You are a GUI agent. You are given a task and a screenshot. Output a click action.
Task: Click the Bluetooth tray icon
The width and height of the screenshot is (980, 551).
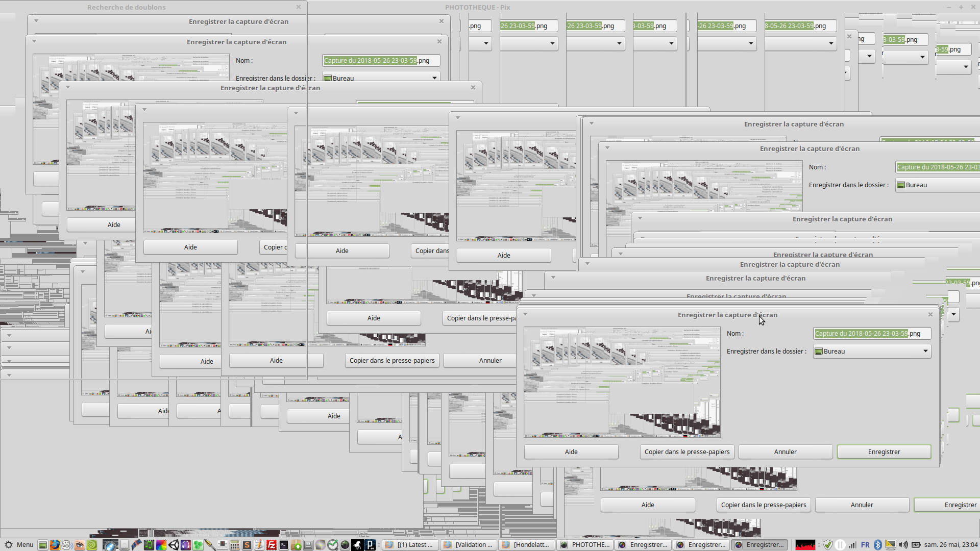[x=878, y=545]
